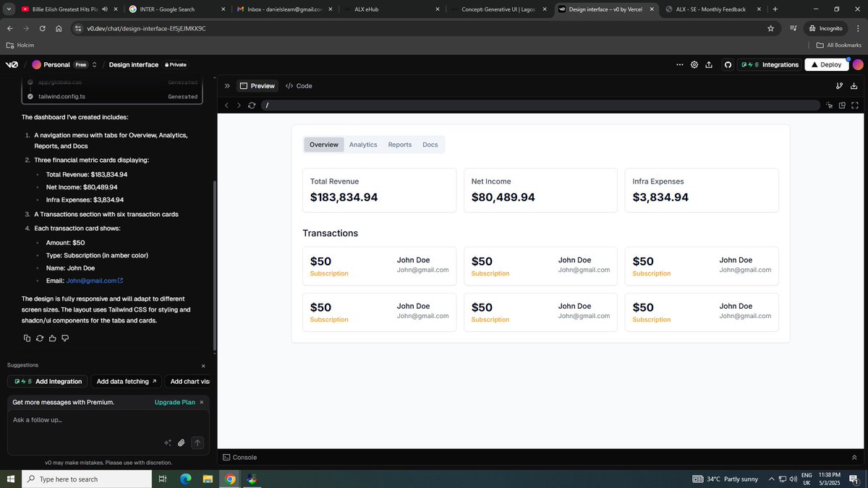The image size is (868, 488).
Task: Open the All Bookmarks folder
Action: click(x=838, y=45)
